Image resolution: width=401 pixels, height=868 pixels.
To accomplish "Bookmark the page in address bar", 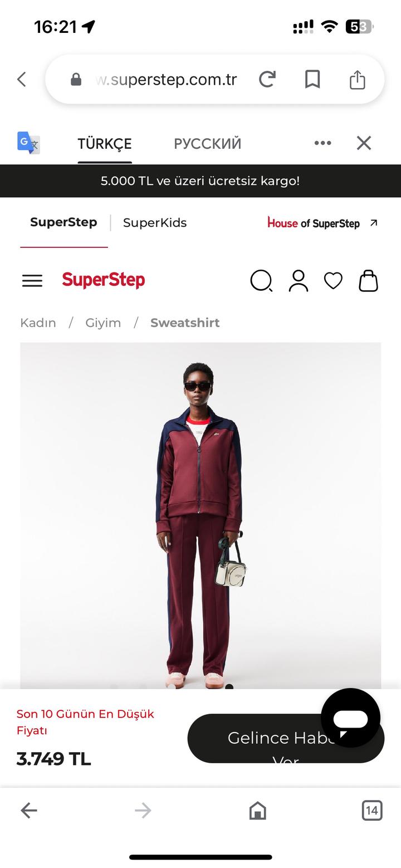I will click(x=312, y=80).
